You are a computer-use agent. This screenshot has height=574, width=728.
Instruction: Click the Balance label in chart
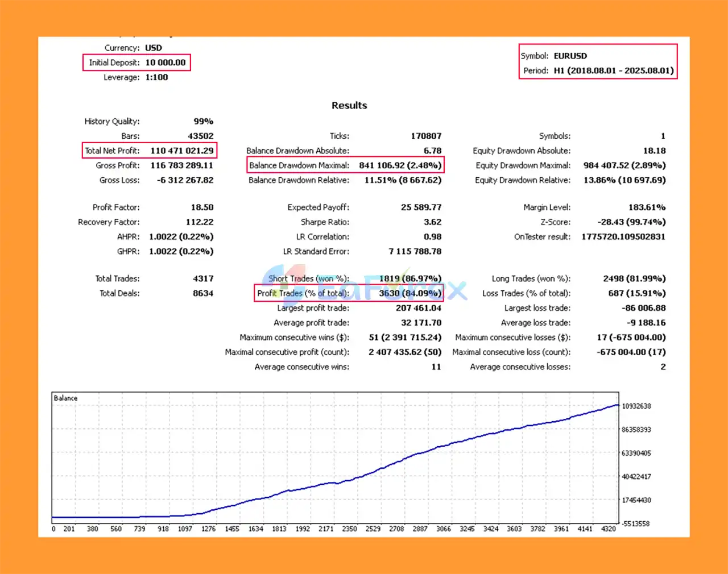65,398
